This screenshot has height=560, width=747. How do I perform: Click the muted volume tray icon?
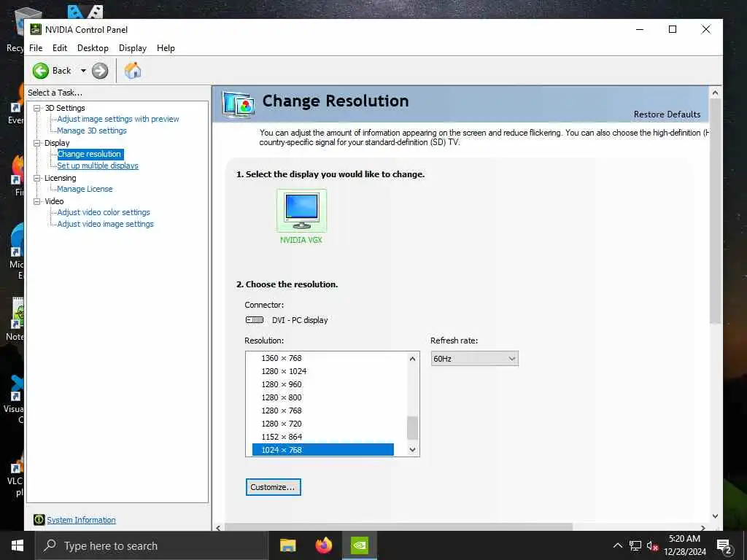(652, 545)
